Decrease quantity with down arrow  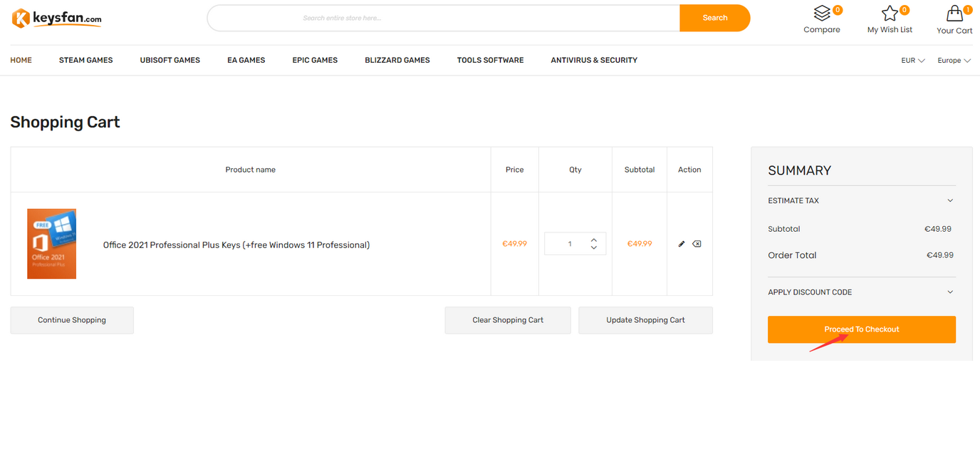pos(594,247)
